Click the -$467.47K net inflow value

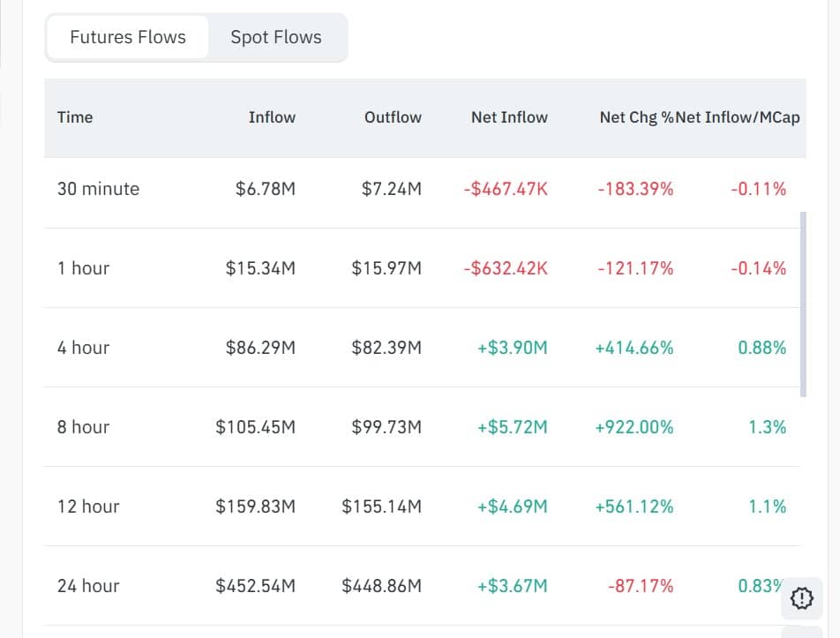[506, 189]
